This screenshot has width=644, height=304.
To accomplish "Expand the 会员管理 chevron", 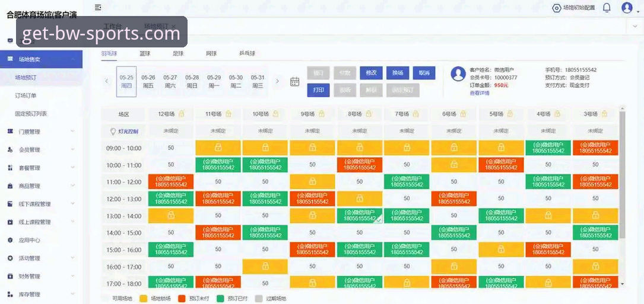I will tap(72, 150).
